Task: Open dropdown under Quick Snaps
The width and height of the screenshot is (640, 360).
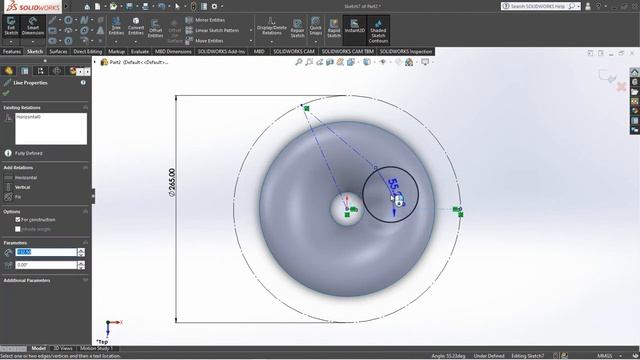Action: pos(316,42)
